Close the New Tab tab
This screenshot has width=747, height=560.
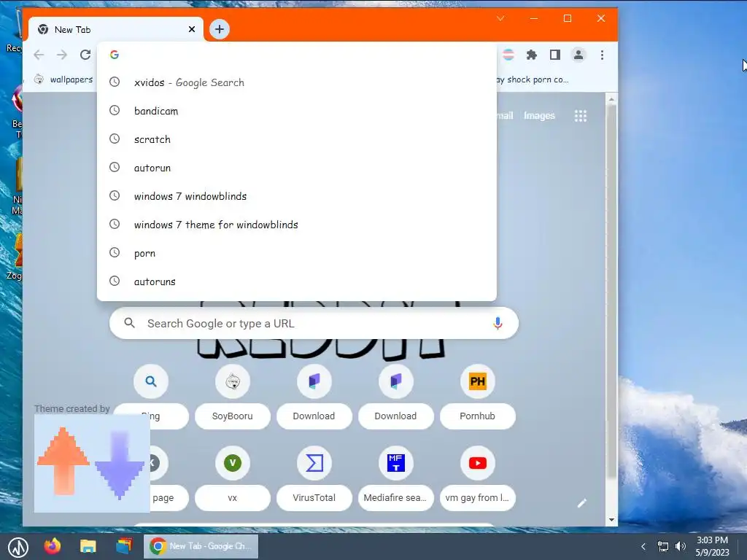click(x=192, y=29)
